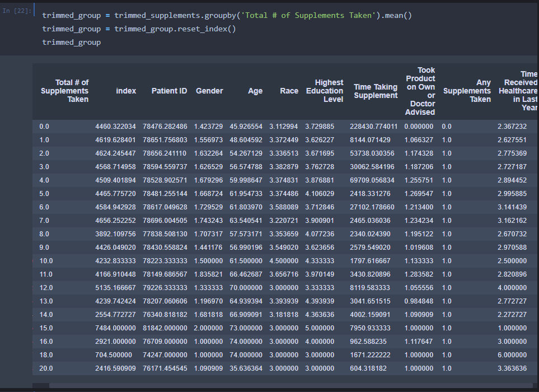Image resolution: width=539 pixels, height=392 pixels.
Task: Click Gender value 1.632264
Action: (x=208, y=153)
